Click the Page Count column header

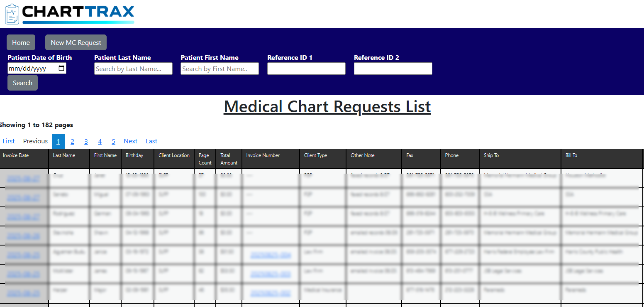click(205, 159)
